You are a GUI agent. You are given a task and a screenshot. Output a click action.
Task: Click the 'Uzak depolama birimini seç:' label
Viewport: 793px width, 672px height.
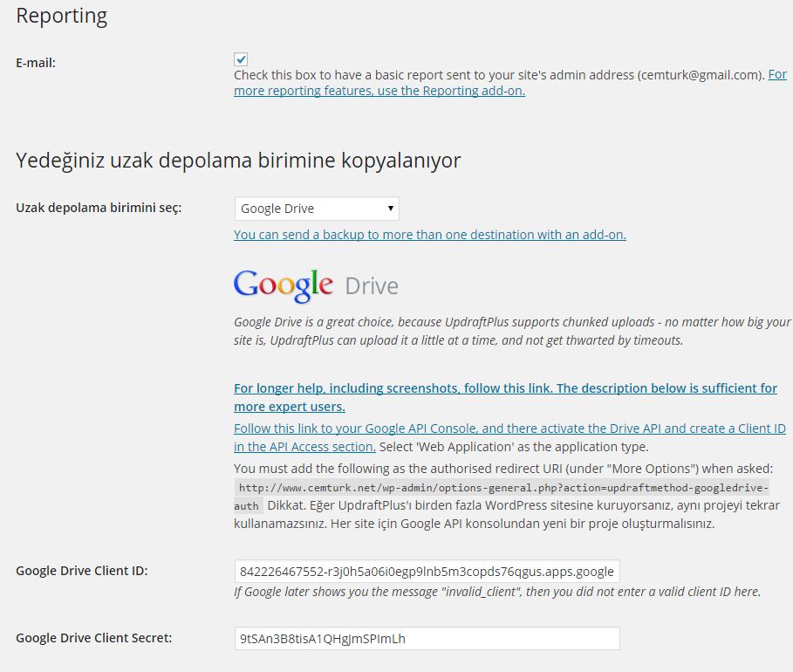[x=99, y=208]
